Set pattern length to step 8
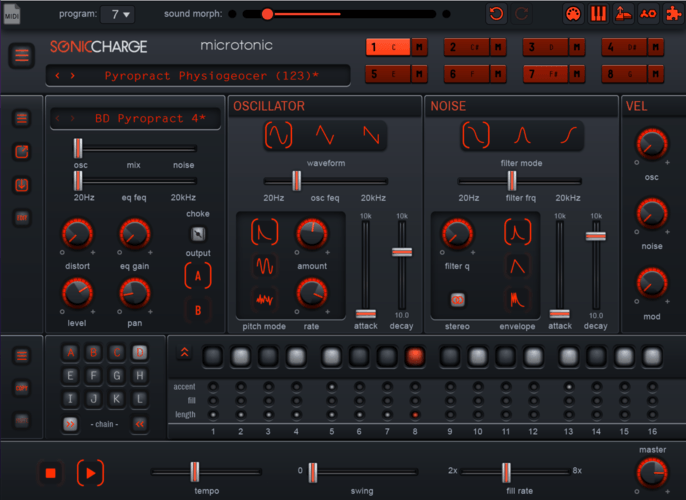Image resolution: width=686 pixels, height=500 pixels. click(x=415, y=414)
